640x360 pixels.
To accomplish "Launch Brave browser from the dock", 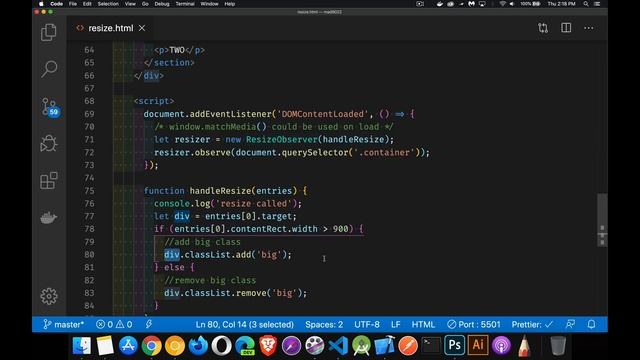I will 268,346.
